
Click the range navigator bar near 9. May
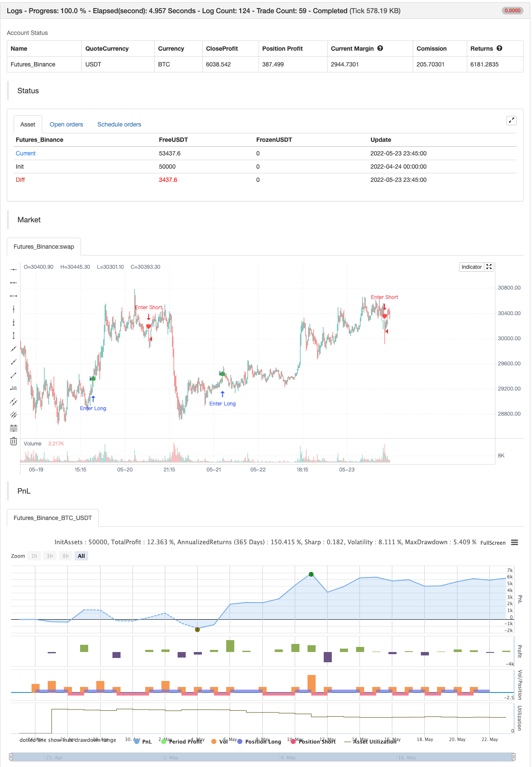[x=289, y=757]
